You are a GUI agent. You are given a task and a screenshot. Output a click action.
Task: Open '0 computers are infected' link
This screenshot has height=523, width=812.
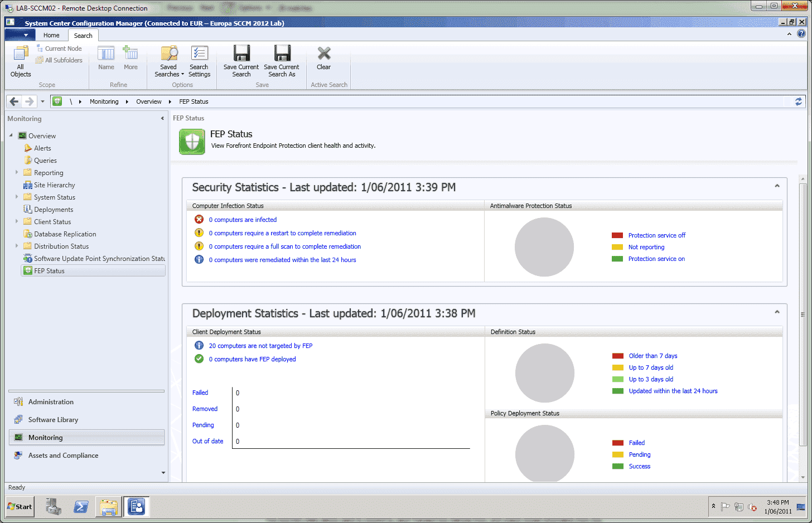tap(243, 220)
